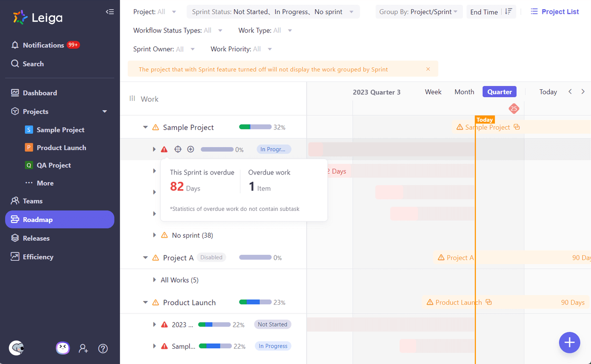The image size is (591, 364).
Task: Go to previous timeline period arrow
Action: [570, 92]
